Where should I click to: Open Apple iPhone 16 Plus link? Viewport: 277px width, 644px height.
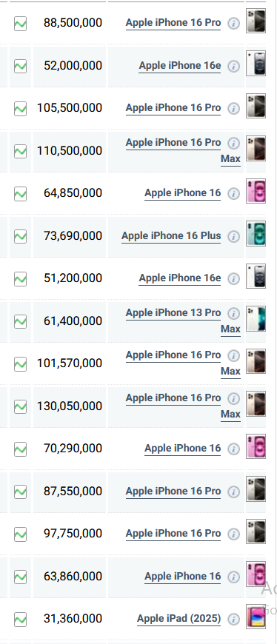coord(171,236)
